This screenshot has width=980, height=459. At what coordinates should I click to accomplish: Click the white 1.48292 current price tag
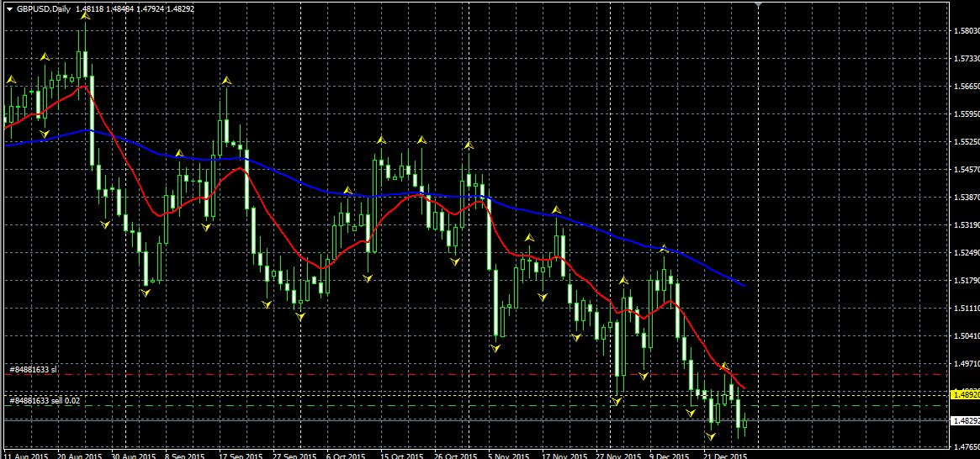(x=964, y=421)
